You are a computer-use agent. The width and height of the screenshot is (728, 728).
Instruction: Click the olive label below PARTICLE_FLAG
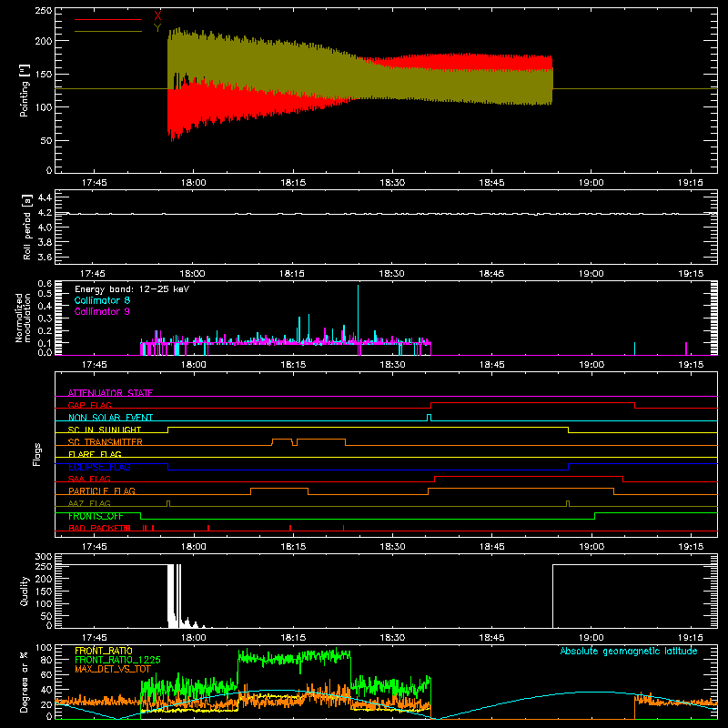tap(89, 503)
